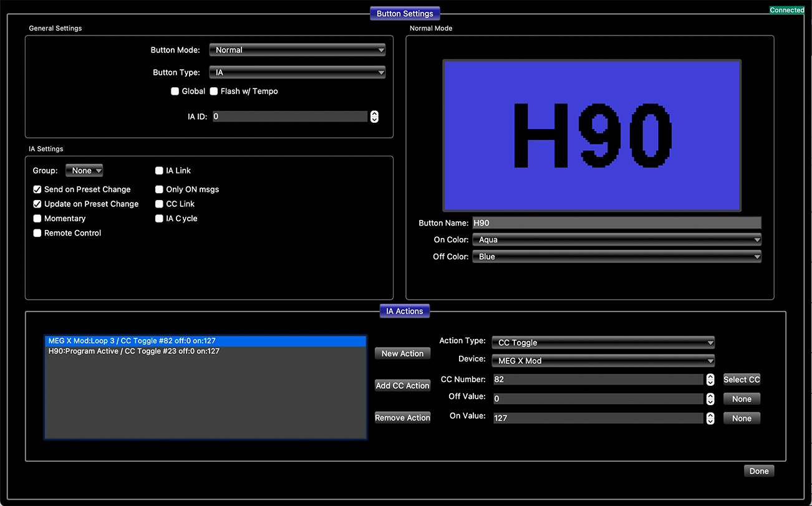This screenshot has width=812, height=506.
Task: Open the Device dropdown
Action: click(603, 361)
